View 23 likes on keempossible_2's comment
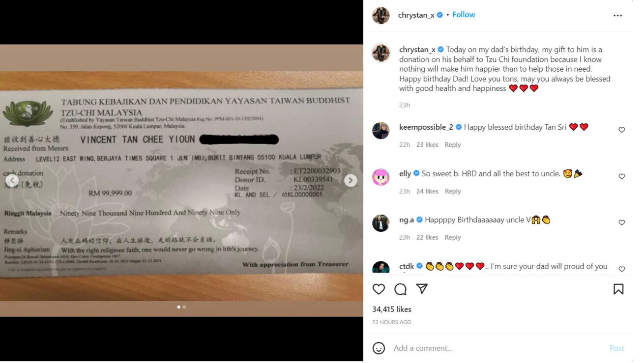The height and width of the screenshot is (363, 644). point(427,145)
